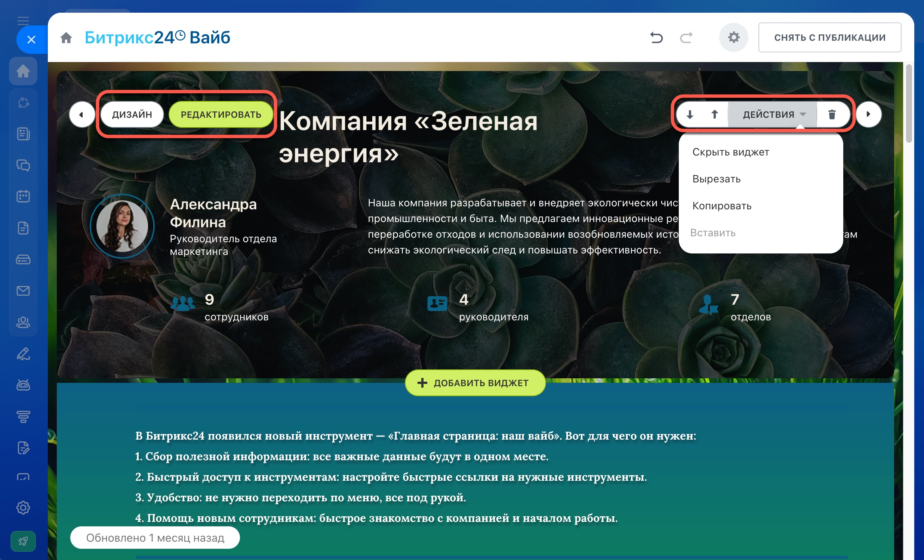Click the 7 отделов counter
Viewport: 924px width, 560px height.
pos(751,308)
